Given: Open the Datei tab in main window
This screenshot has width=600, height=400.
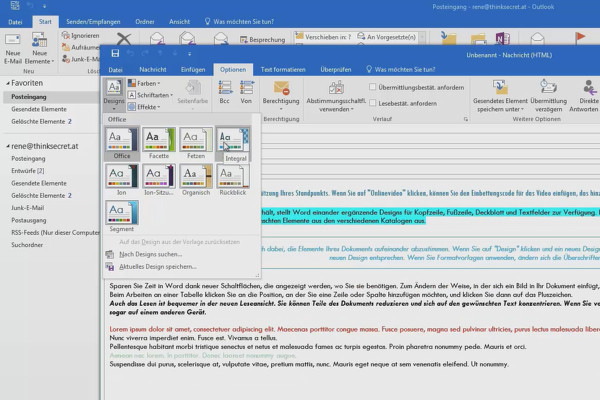Looking at the screenshot, I should pyautogui.click(x=15, y=22).
